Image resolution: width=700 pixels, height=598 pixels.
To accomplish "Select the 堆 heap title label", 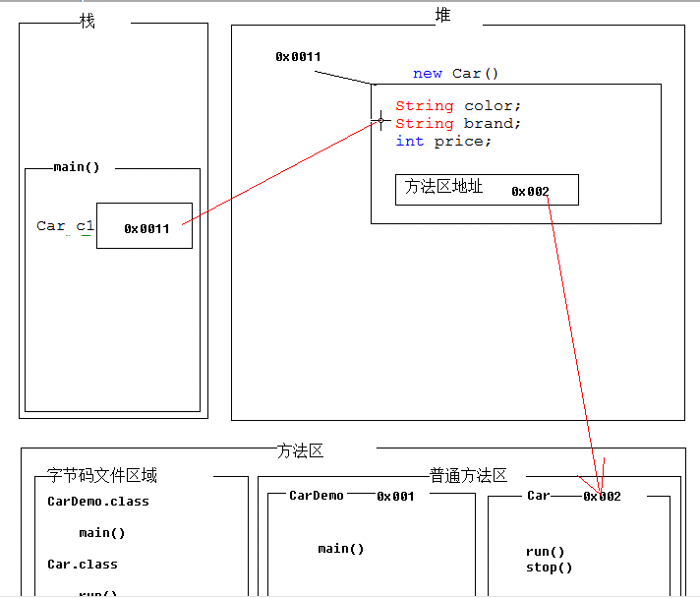I will (x=442, y=15).
